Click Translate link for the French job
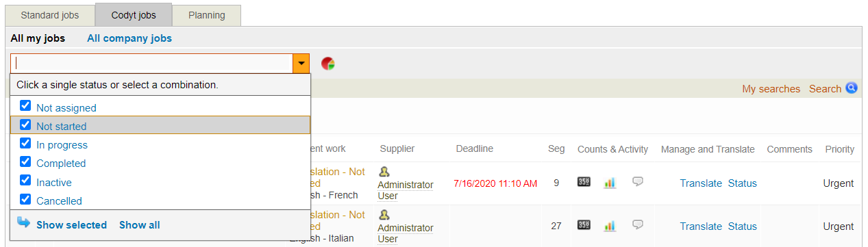The image size is (868, 247). pos(701,183)
